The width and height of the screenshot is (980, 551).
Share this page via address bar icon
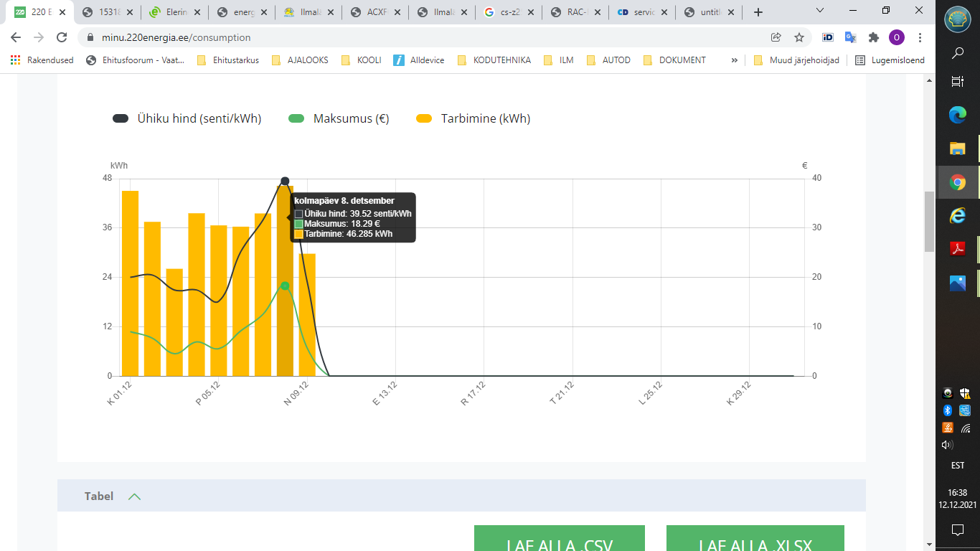pos(776,37)
